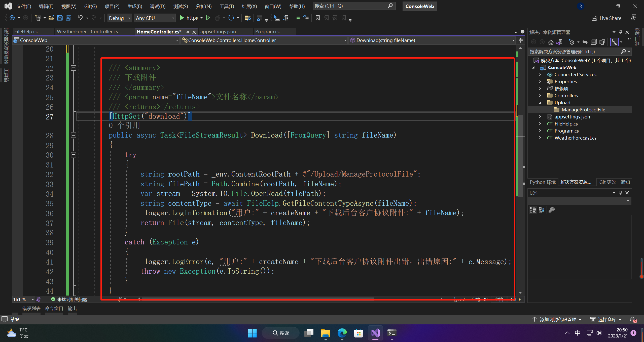The image size is (644, 342).
Task: Click the editor horizontal scrollbar
Action: (257, 299)
